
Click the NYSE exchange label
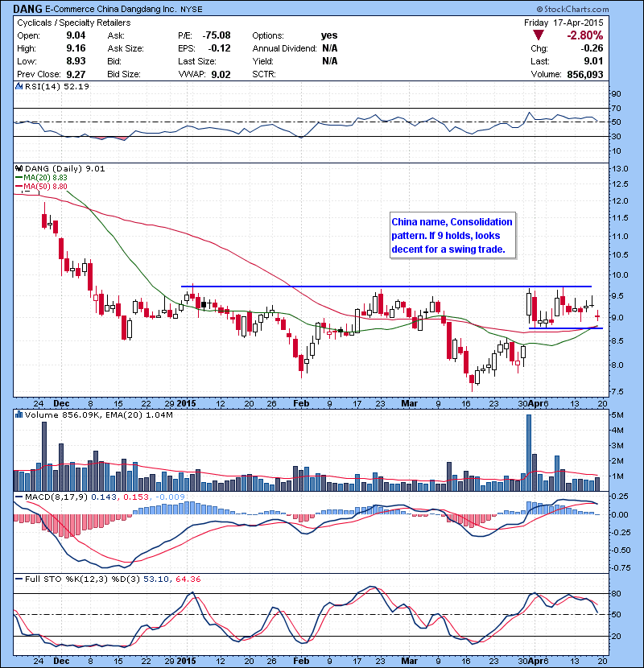[x=192, y=10]
